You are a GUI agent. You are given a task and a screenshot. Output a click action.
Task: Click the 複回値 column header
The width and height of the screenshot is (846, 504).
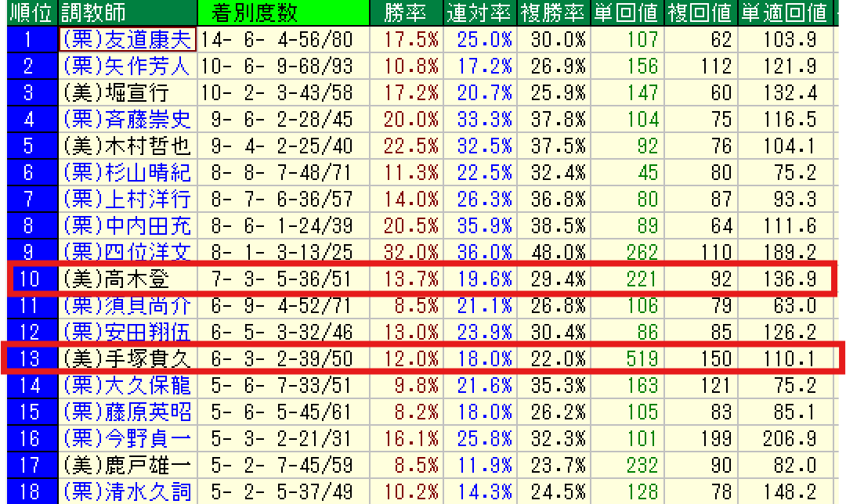701,13
